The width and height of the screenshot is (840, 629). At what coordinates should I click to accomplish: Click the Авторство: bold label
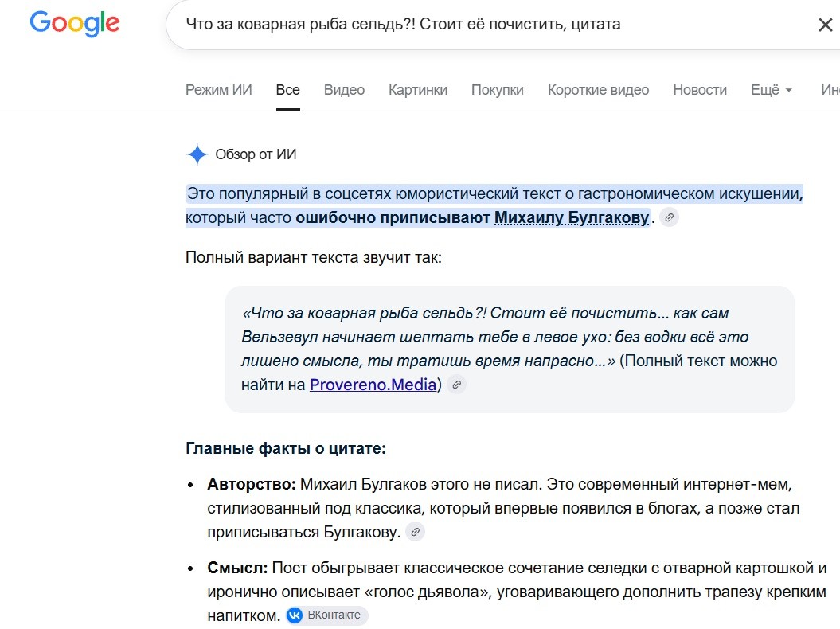tap(252, 484)
